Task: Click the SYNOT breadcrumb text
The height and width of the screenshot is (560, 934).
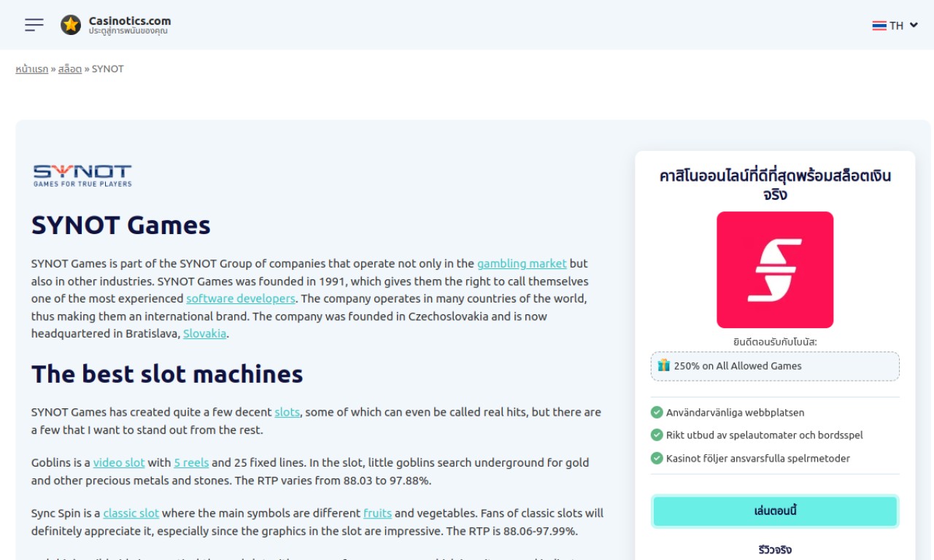Action: pos(108,69)
